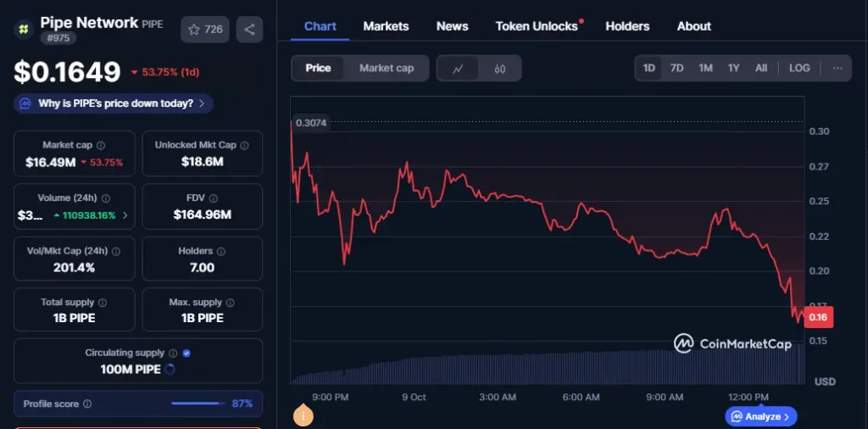
Task: Click the share icon next to watchlist
Action: click(x=249, y=30)
